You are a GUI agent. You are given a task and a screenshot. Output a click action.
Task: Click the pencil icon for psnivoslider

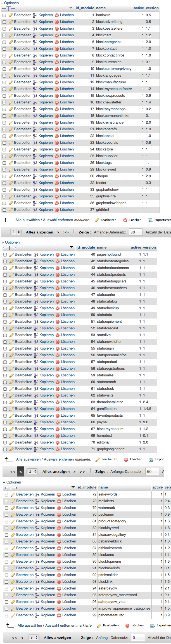(x=13, y=575)
